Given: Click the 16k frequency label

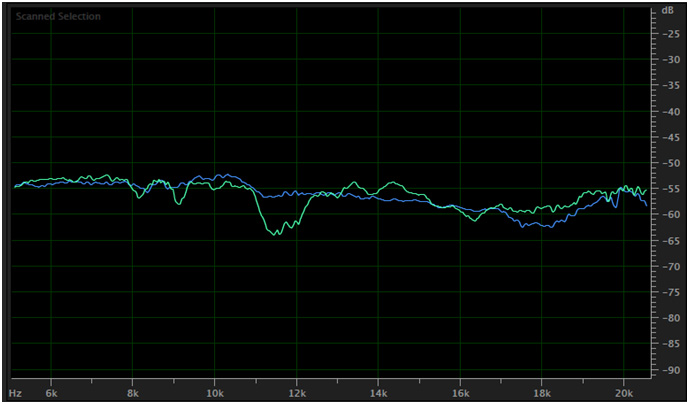Looking at the screenshot, I should pos(460,392).
